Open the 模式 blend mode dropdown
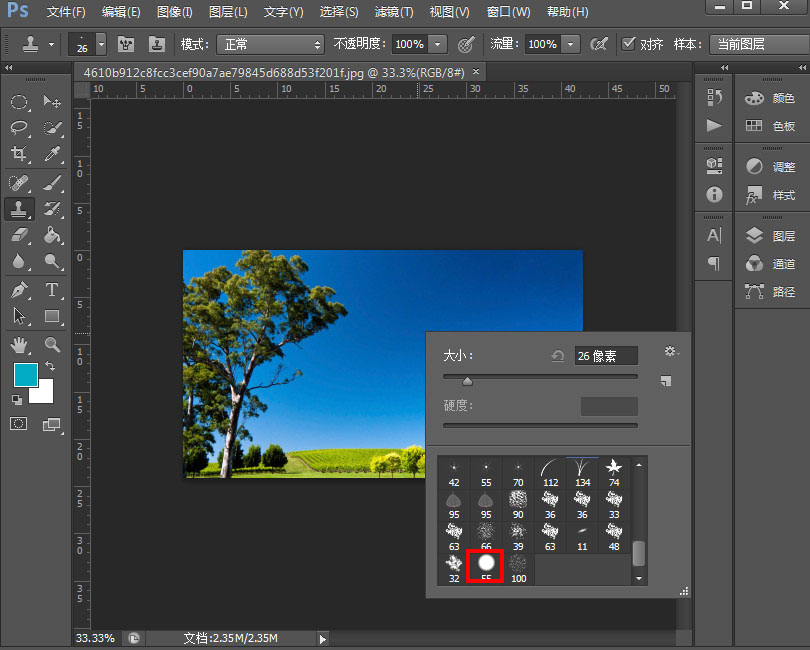This screenshot has width=810, height=650. pos(271,44)
